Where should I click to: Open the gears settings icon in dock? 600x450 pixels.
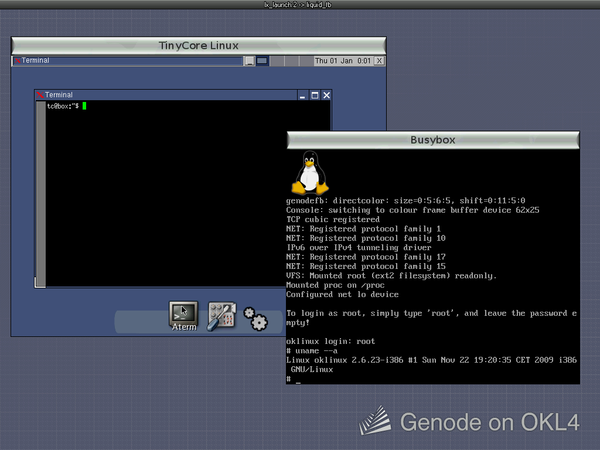tap(256, 319)
